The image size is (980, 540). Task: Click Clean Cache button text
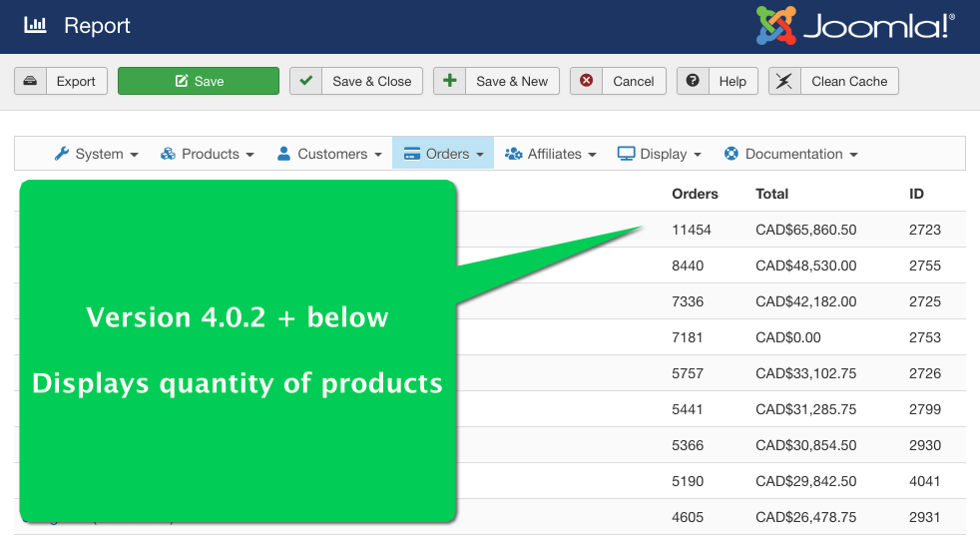click(849, 81)
